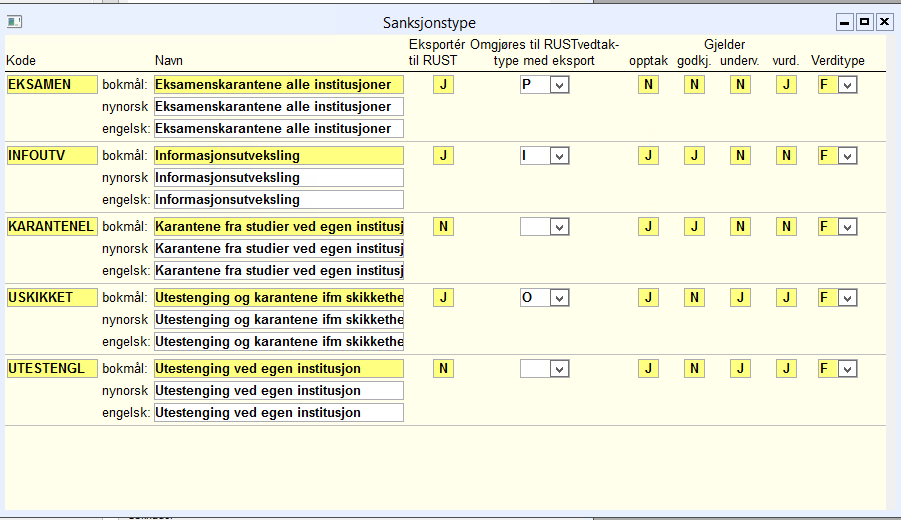This screenshot has height=520, width=901.
Task: Edit bokmål name for EKSAMEN
Action: tap(279, 84)
